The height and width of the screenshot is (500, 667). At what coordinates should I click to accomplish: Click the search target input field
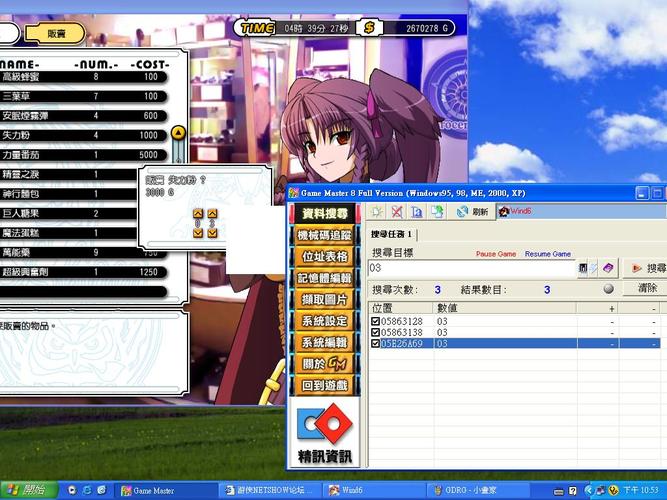472,268
